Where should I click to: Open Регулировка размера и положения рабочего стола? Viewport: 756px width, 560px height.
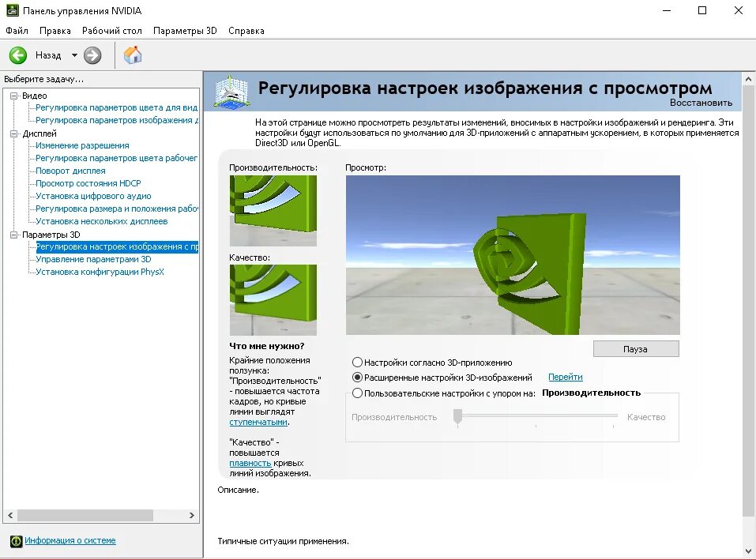(117, 209)
